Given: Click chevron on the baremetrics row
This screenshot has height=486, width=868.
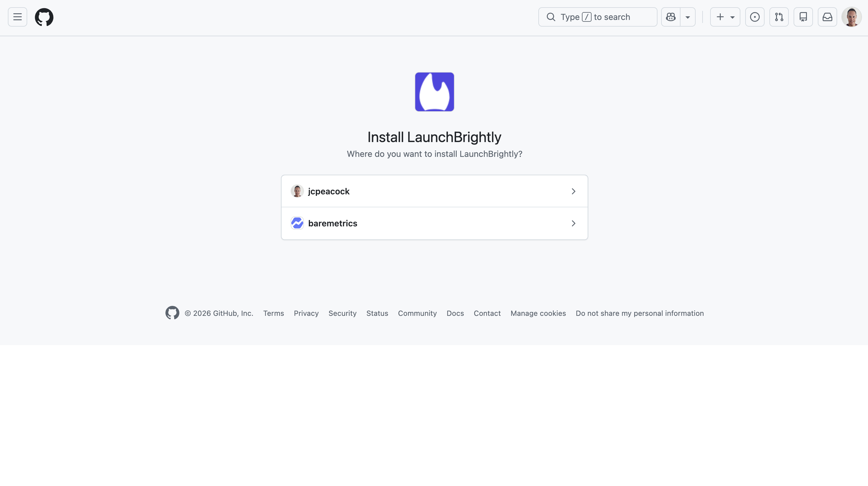Looking at the screenshot, I should pyautogui.click(x=573, y=223).
